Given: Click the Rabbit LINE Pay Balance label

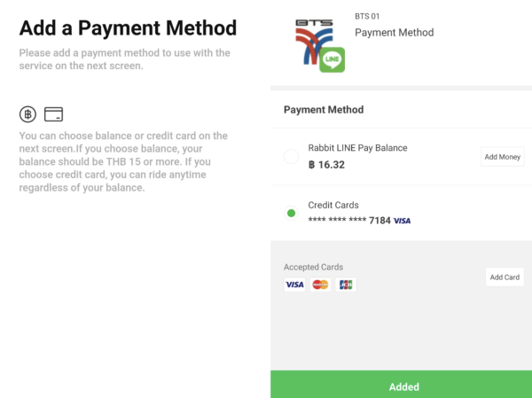Looking at the screenshot, I should point(357,148).
